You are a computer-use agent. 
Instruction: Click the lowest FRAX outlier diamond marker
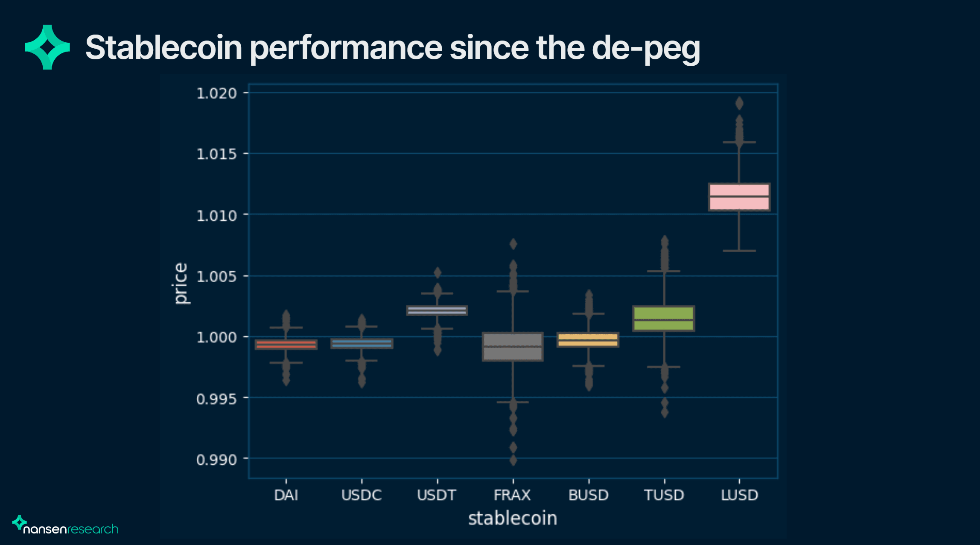click(513, 460)
